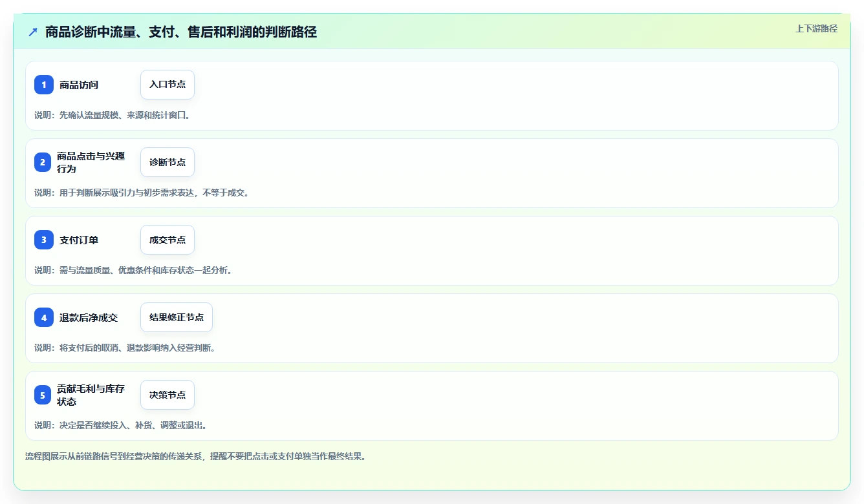Click the 退款后净成交 step title
Viewport: 864px width, 504px height.
[89, 317]
